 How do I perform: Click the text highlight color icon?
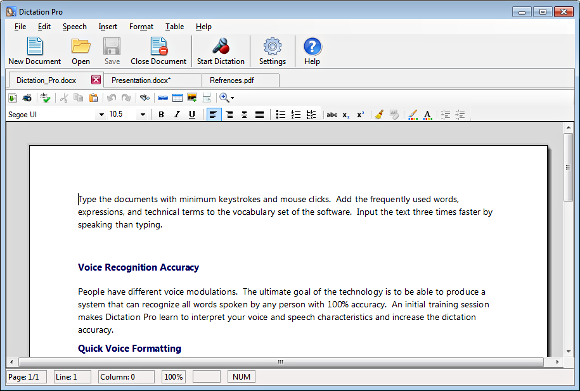(x=413, y=115)
